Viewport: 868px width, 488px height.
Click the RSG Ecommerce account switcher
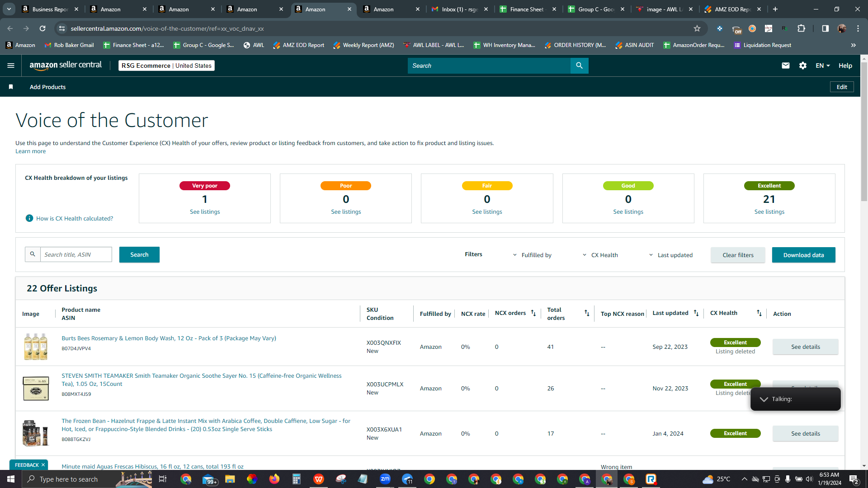pyautogui.click(x=166, y=66)
